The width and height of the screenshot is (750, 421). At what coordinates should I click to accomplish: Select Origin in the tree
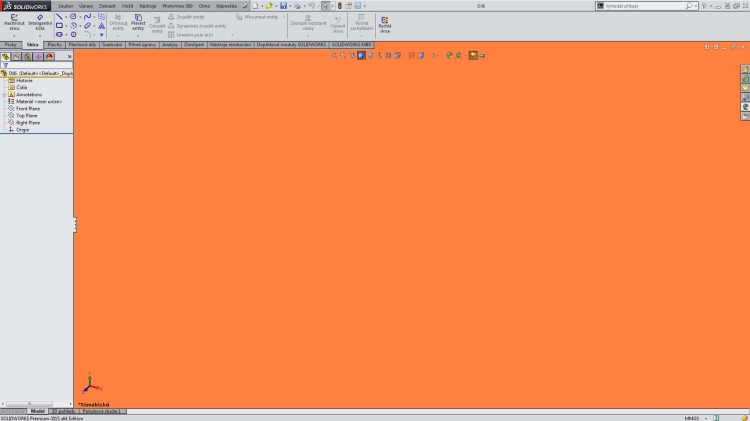(22, 130)
